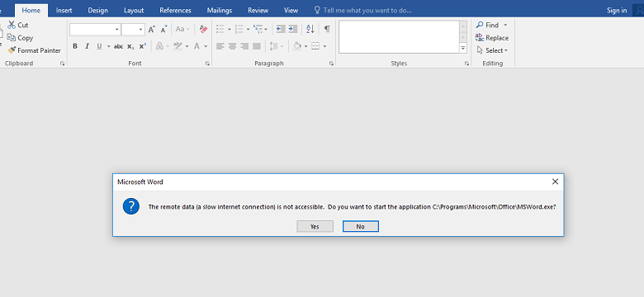This screenshot has width=644, height=297.
Task: Toggle Underline formatting
Action: coord(99,46)
